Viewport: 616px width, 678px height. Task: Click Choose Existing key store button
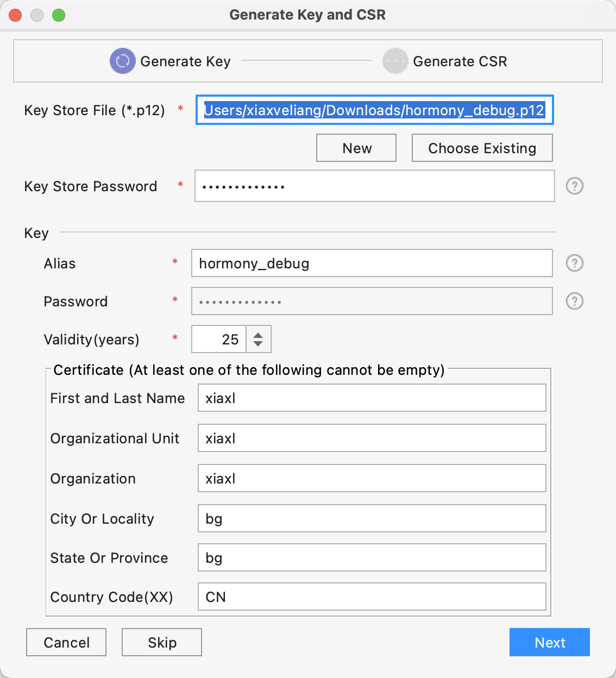click(482, 148)
